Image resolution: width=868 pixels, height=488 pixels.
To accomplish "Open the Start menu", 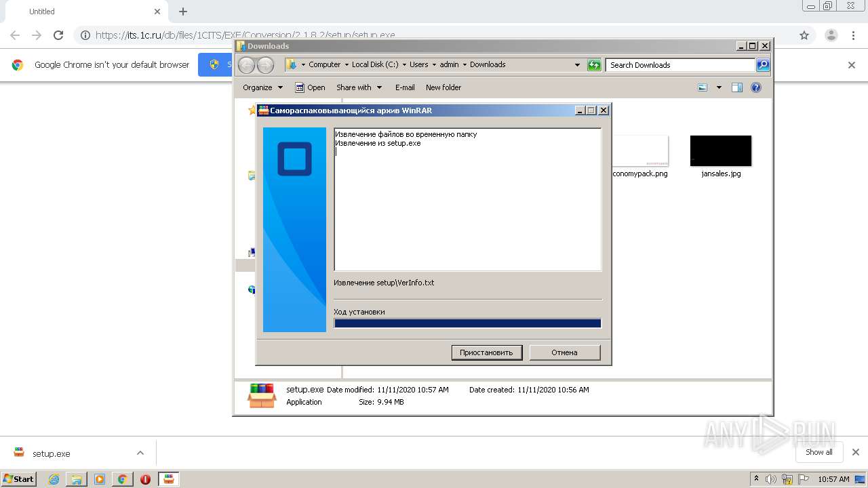I will [x=18, y=479].
